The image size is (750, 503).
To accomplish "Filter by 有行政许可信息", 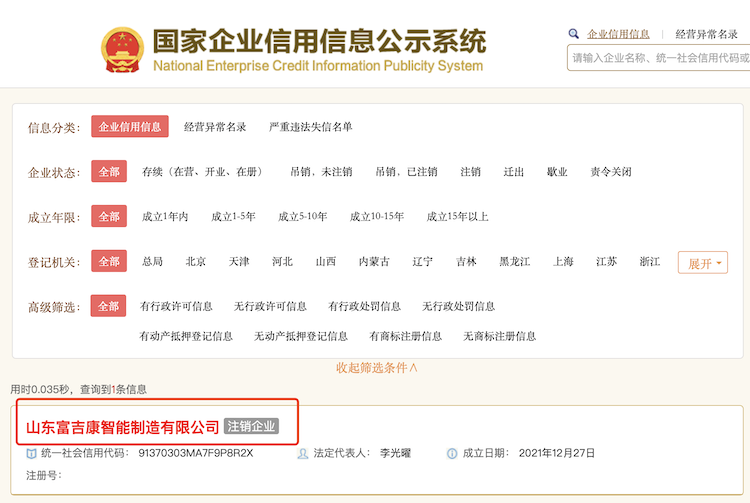I will [x=176, y=306].
